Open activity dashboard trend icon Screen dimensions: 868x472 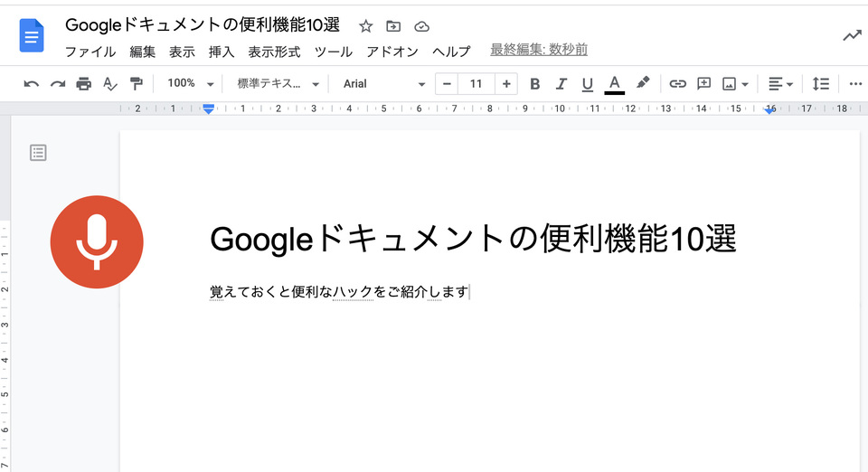pyautogui.click(x=852, y=36)
